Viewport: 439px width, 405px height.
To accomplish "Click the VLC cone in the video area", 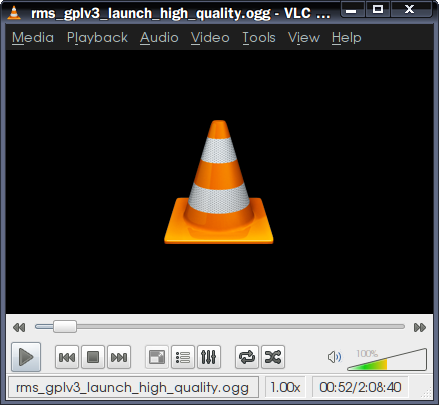I will (219, 182).
